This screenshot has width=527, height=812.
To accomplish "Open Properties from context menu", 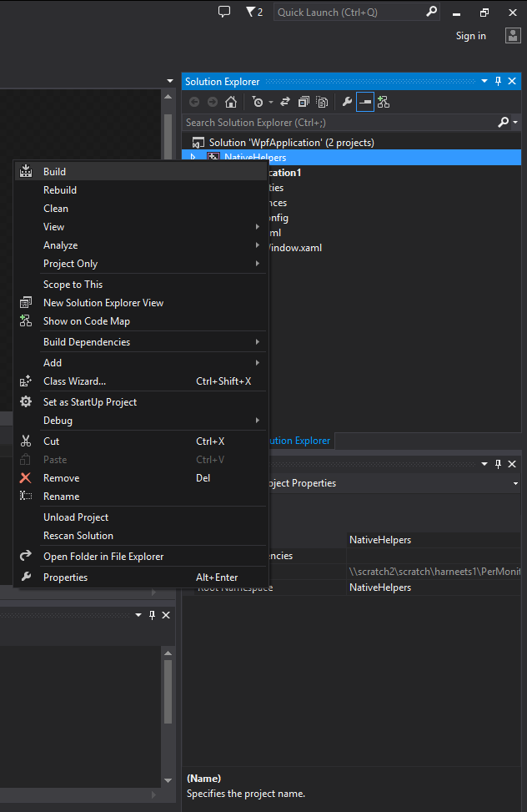I will 140,577.
